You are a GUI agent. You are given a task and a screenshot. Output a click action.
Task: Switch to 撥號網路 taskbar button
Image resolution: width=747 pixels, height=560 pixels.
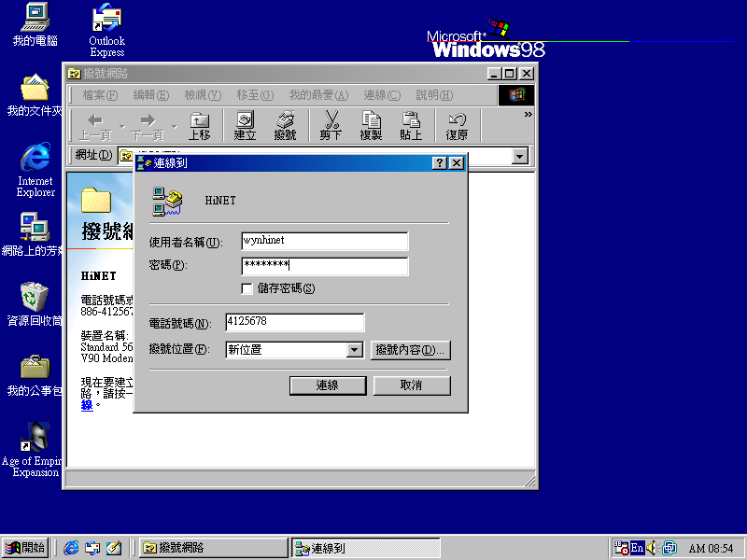[214, 548]
